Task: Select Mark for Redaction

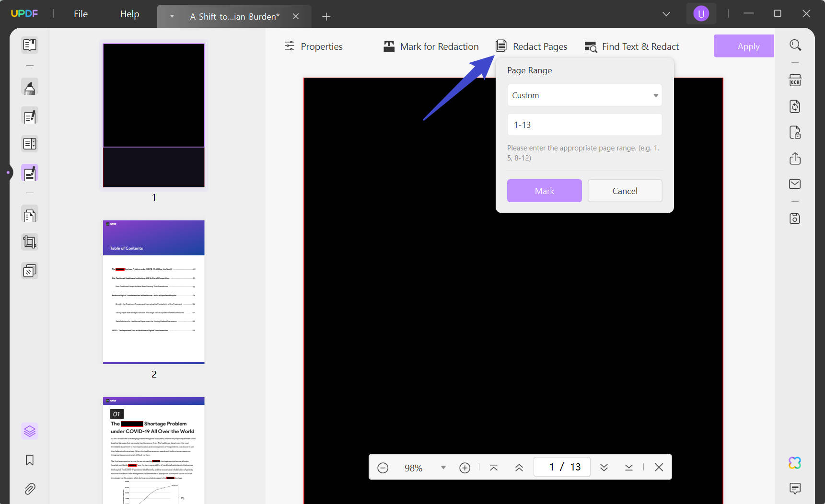Action: (x=430, y=46)
